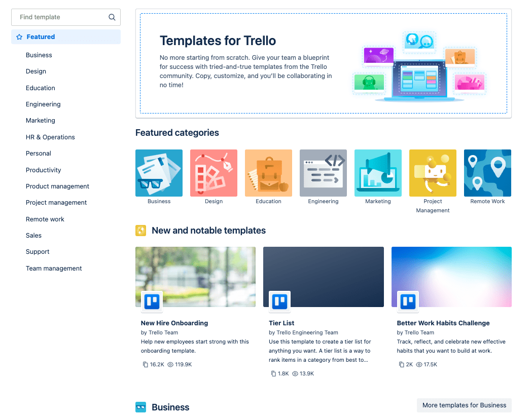Click the Business label under featured categories
This screenshot has width=532, height=417.
tap(159, 201)
